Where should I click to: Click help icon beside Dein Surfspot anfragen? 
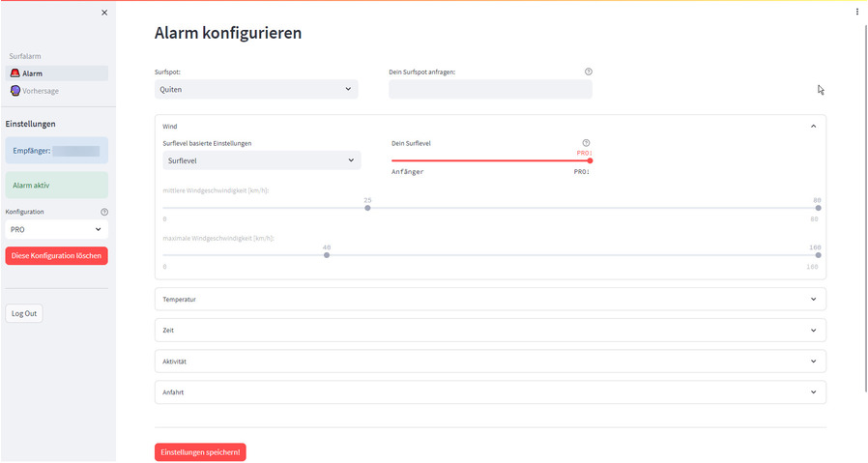point(589,72)
